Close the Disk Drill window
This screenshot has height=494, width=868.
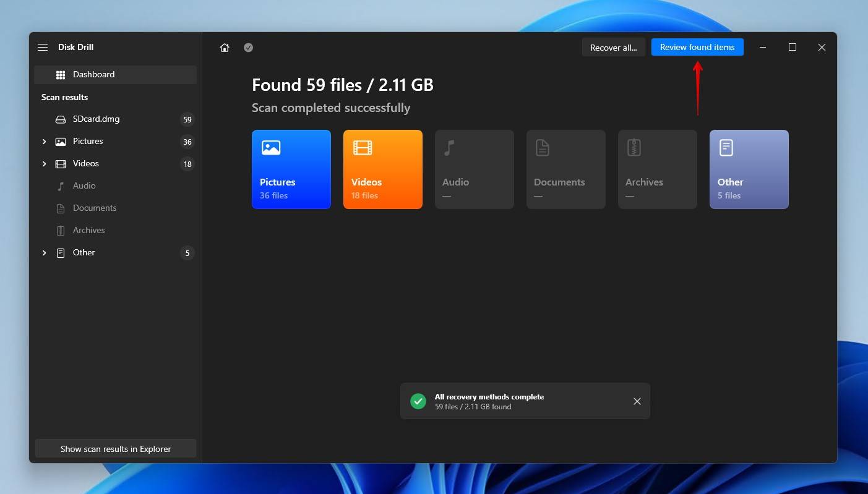822,48
